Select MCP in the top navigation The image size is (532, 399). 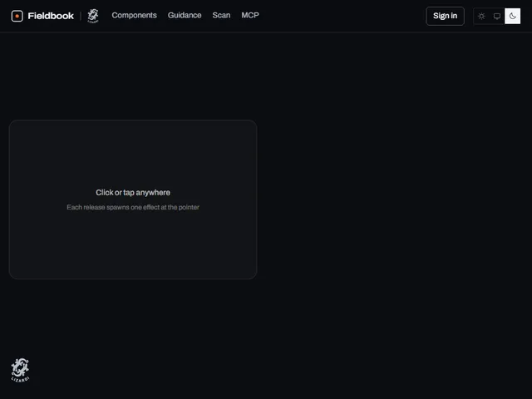point(250,15)
